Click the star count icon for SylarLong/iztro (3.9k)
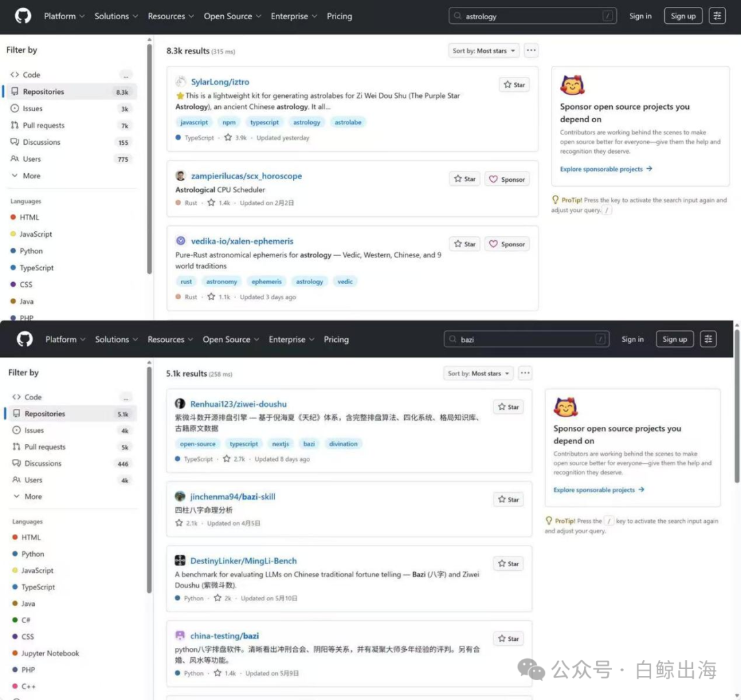 click(x=228, y=137)
